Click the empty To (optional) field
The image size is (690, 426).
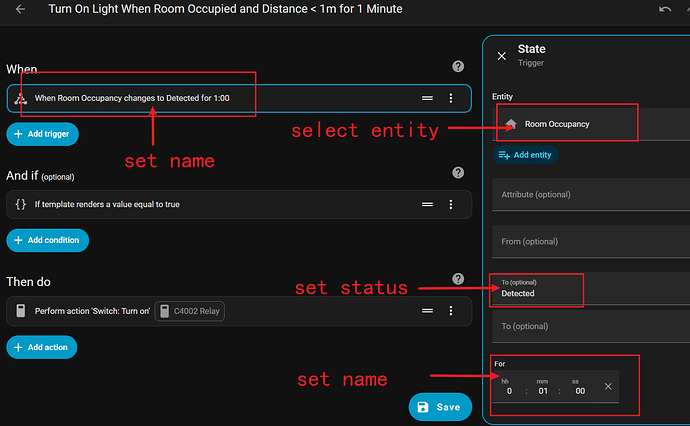coord(591,326)
